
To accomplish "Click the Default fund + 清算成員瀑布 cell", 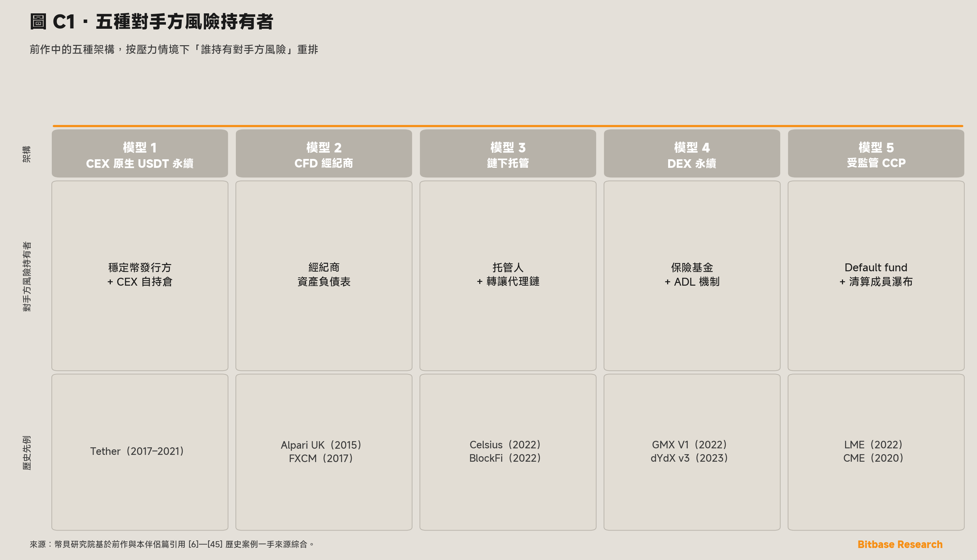I will coord(876,276).
